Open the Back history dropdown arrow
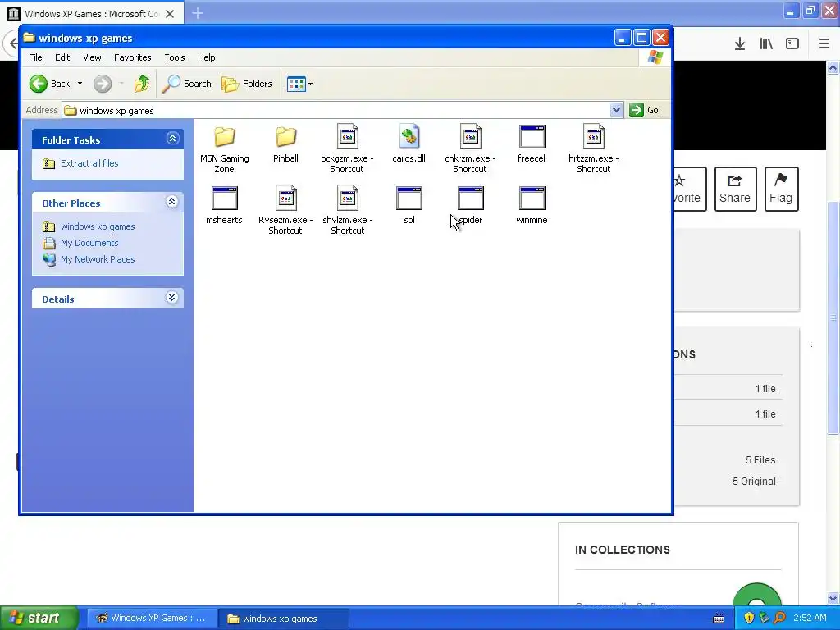Image resolution: width=840 pixels, height=630 pixels. [x=80, y=84]
